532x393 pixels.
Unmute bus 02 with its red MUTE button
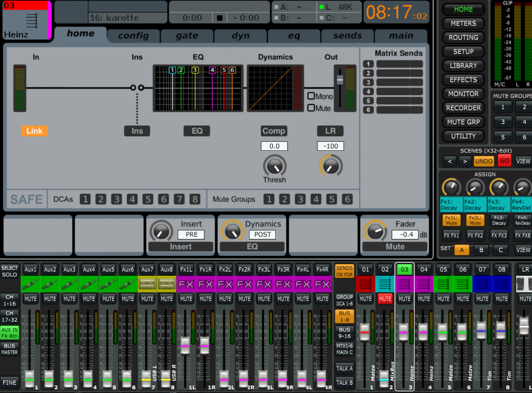[385, 299]
